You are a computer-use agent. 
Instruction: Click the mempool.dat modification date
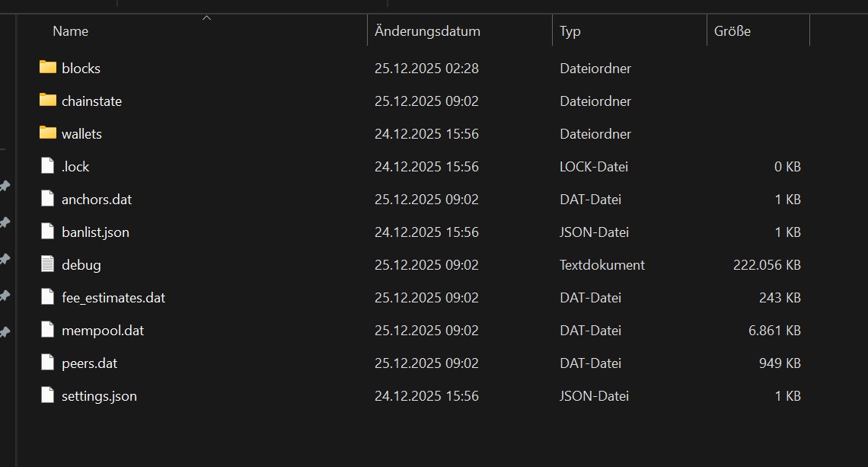426,331
